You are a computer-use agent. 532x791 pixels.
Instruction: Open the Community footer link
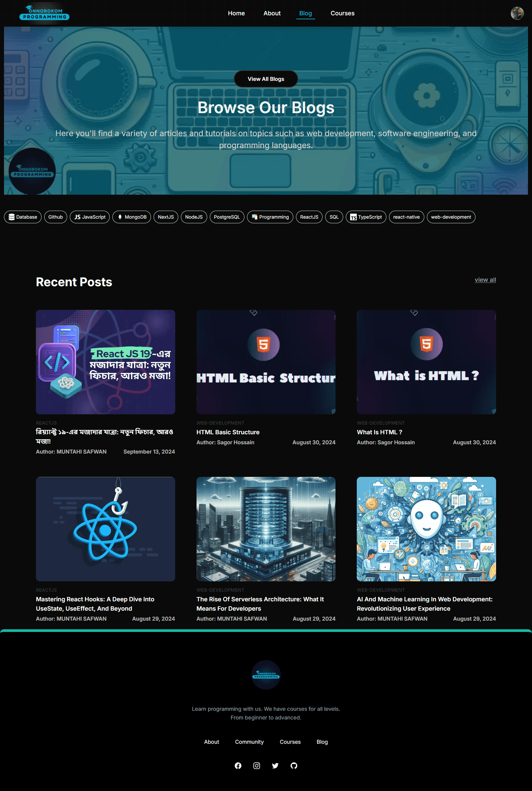249,742
